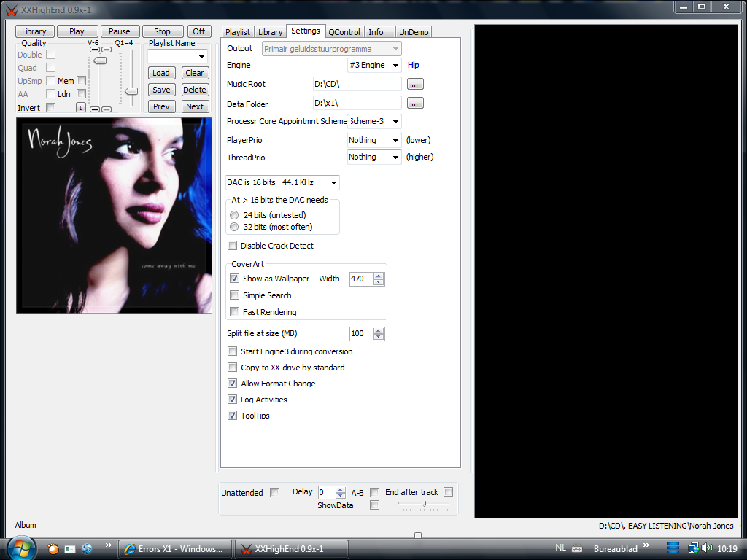Click the show desktop quick-launch icon
Image resolution: width=747 pixels, height=560 pixels.
(x=70, y=548)
